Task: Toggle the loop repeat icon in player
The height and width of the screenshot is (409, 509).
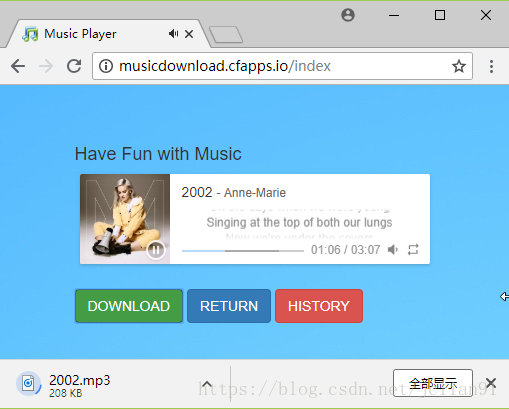Action: coord(413,249)
